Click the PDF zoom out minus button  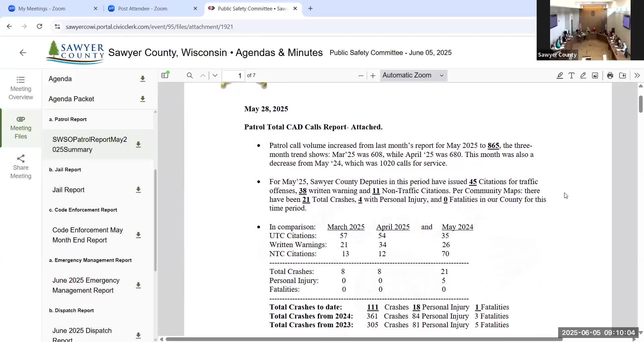(361, 75)
